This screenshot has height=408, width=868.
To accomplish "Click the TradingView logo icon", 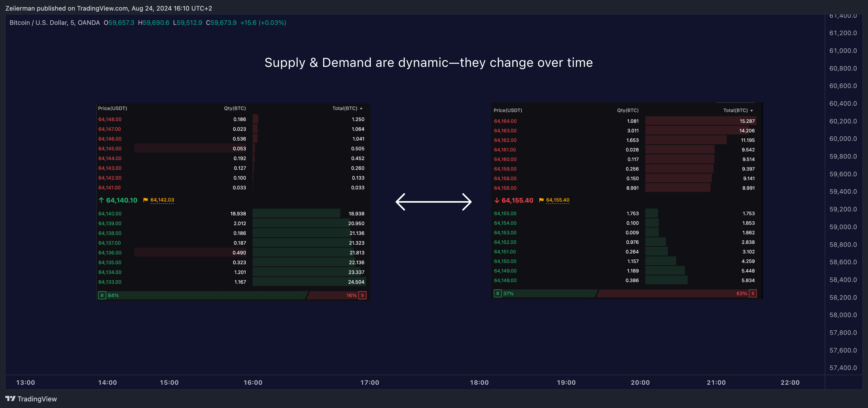I will pos(11,398).
